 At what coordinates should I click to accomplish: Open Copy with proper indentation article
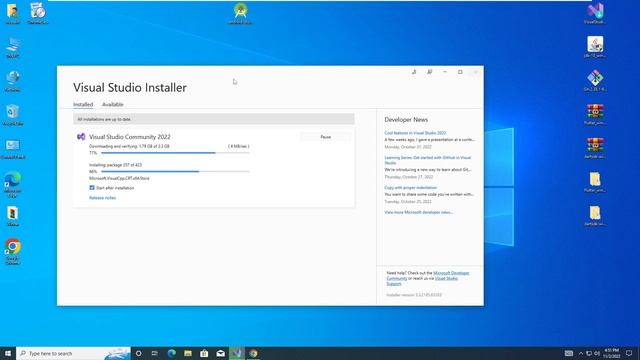[x=411, y=188]
